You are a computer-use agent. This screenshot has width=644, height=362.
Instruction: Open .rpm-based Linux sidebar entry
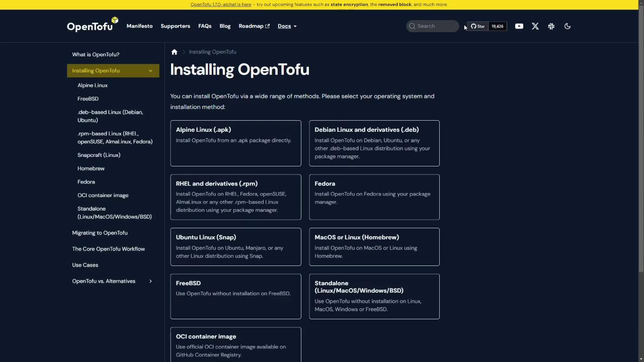point(115,138)
